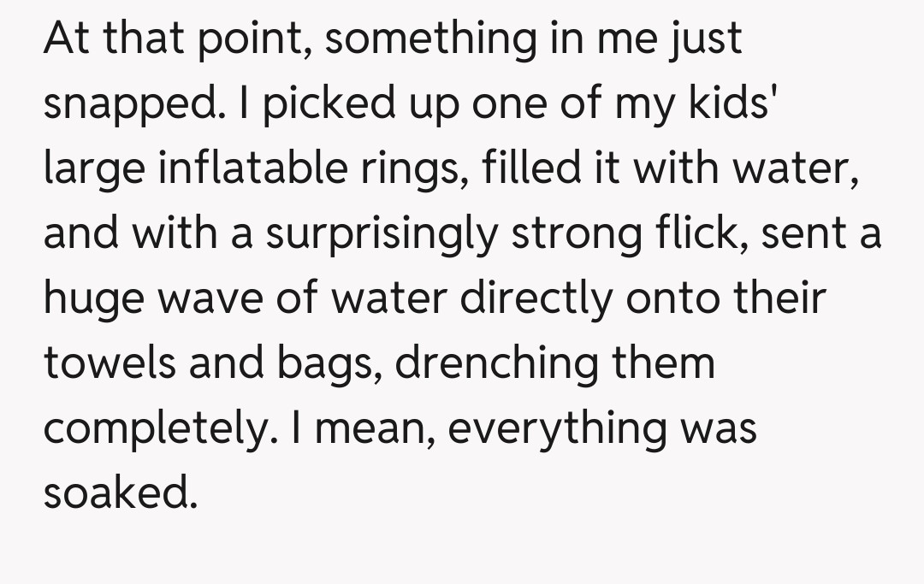Viewport: 924px width, 584px height.
Task: Click the word "inflatable"
Action: tap(234, 168)
